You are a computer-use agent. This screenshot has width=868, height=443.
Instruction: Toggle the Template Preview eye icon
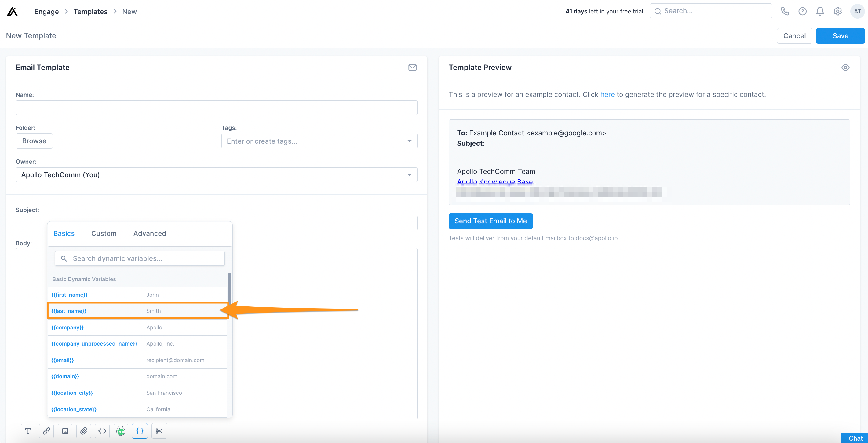coord(846,68)
